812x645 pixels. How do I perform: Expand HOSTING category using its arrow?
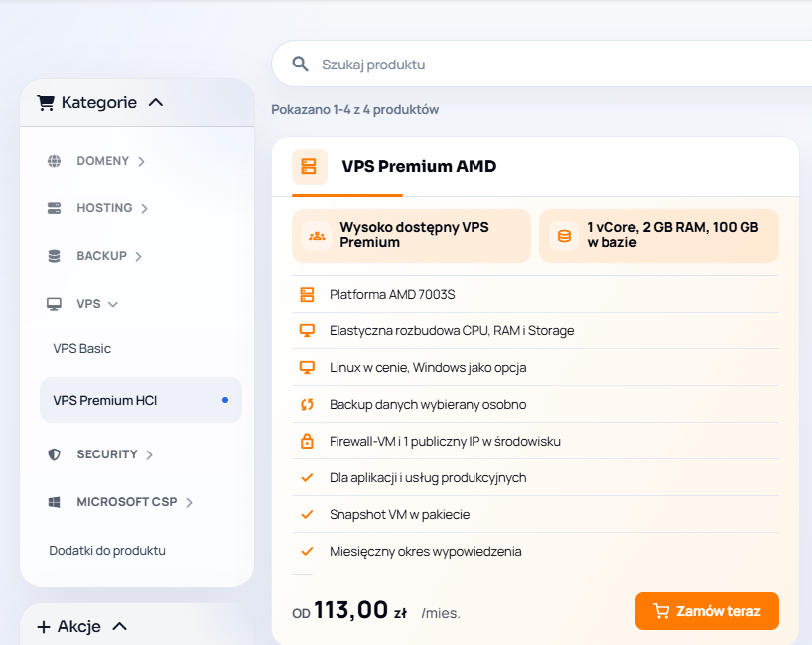tap(145, 209)
